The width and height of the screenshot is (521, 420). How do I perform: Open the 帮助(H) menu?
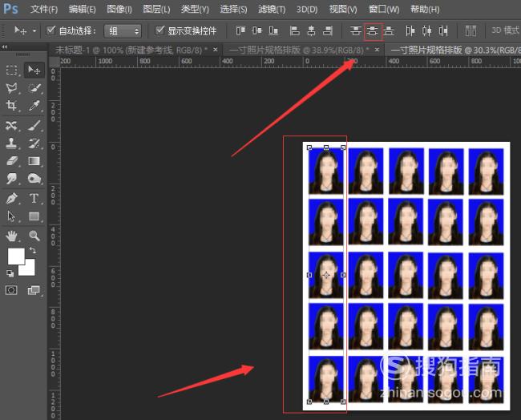coord(425,10)
